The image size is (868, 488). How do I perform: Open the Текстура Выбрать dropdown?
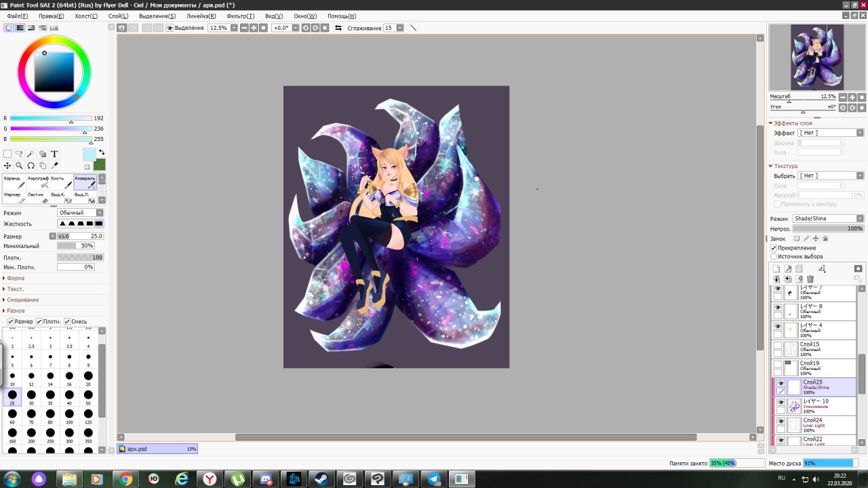[831, 176]
